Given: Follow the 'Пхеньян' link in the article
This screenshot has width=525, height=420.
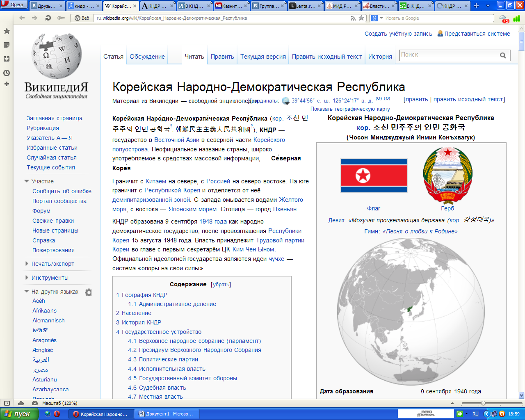Looking at the screenshot, I should point(285,209).
